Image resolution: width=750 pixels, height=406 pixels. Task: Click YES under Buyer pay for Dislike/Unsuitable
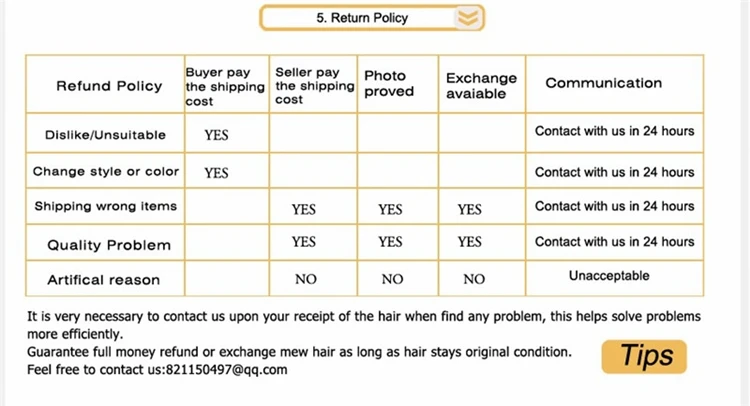pyautogui.click(x=216, y=135)
